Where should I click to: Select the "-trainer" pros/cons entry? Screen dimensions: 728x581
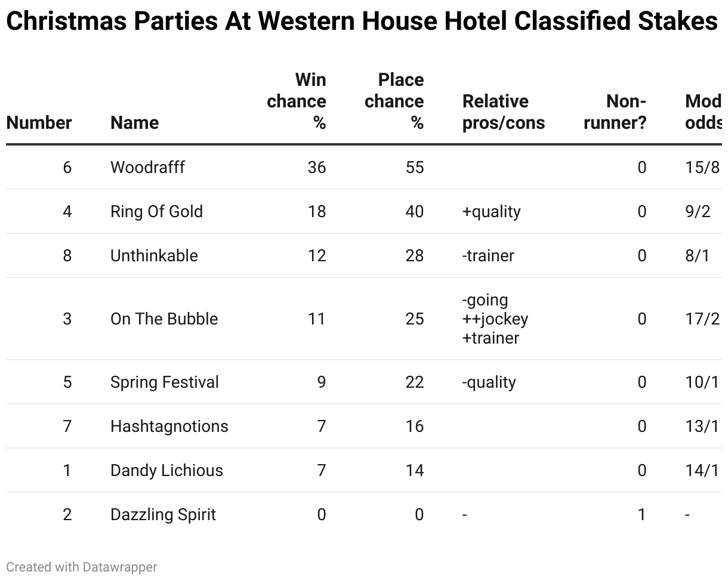(488, 255)
